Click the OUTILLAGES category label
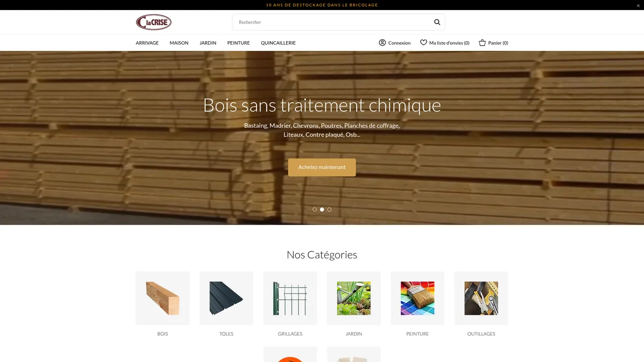This screenshot has height=362, width=644. 481,334
